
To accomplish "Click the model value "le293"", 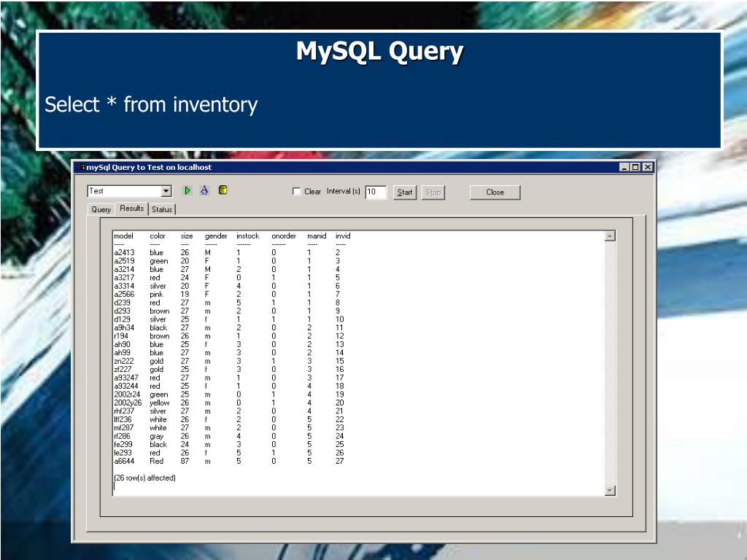I will point(123,453).
